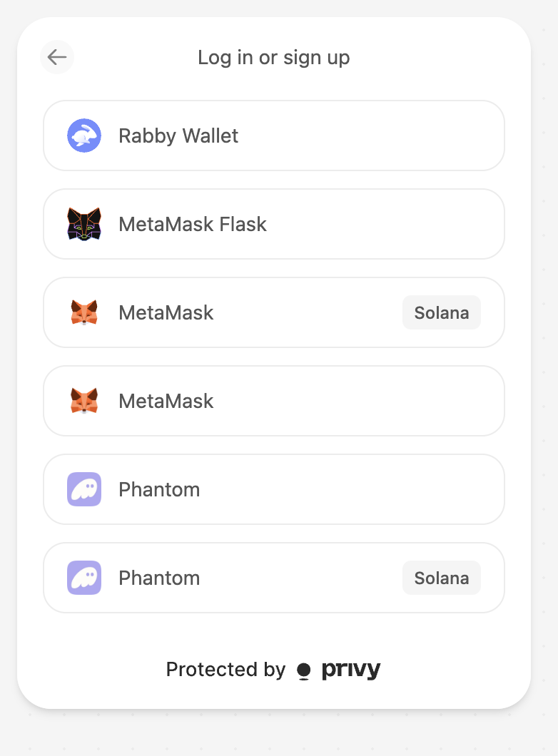Choose the MetaMask Flask wallet label

[x=193, y=224]
